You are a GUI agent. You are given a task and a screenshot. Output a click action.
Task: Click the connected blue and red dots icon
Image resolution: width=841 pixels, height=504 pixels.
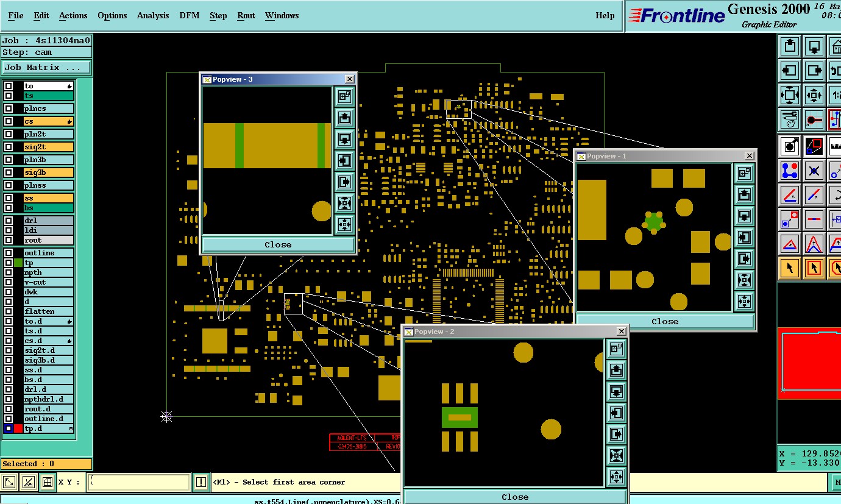pos(790,171)
